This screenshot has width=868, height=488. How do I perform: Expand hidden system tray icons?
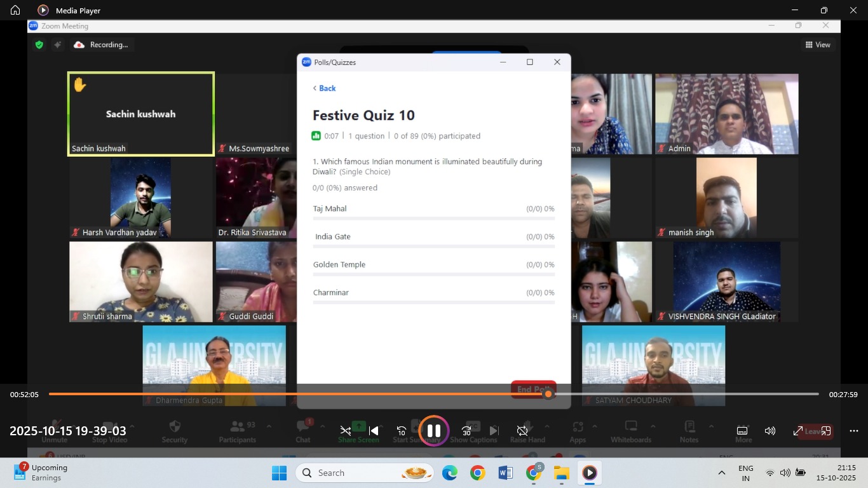click(x=721, y=473)
